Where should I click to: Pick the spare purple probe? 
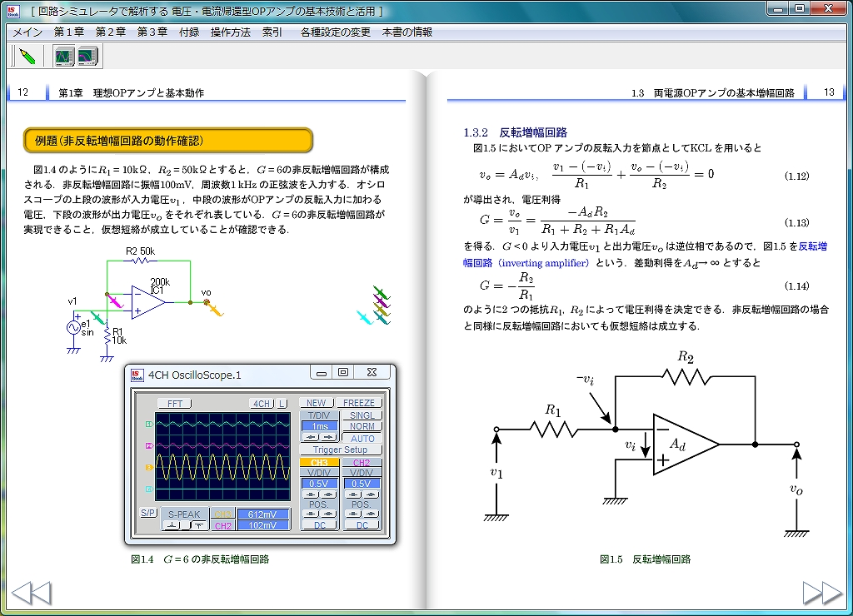point(382,301)
